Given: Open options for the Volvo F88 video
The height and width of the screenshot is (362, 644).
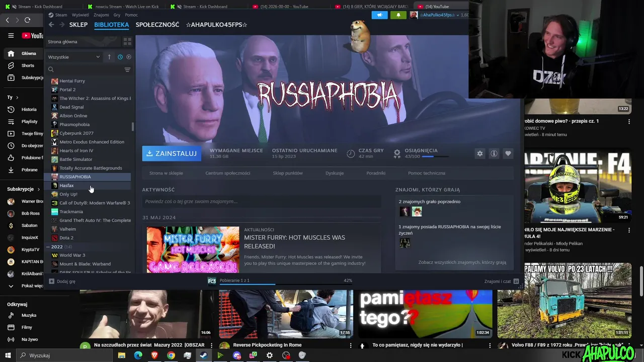Looking at the screenshot, I should (x=628, y=345).
